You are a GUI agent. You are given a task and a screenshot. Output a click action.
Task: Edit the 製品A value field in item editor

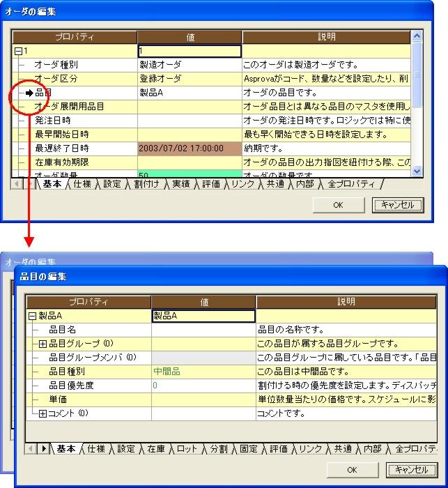point(203,316)
